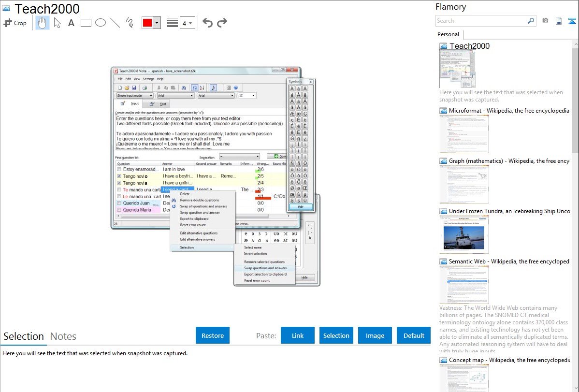Image resolution: width=579 pixels, height=392 pixels.
Task: Capture a snapshot with the camera icon
Action: pos(545,21)
